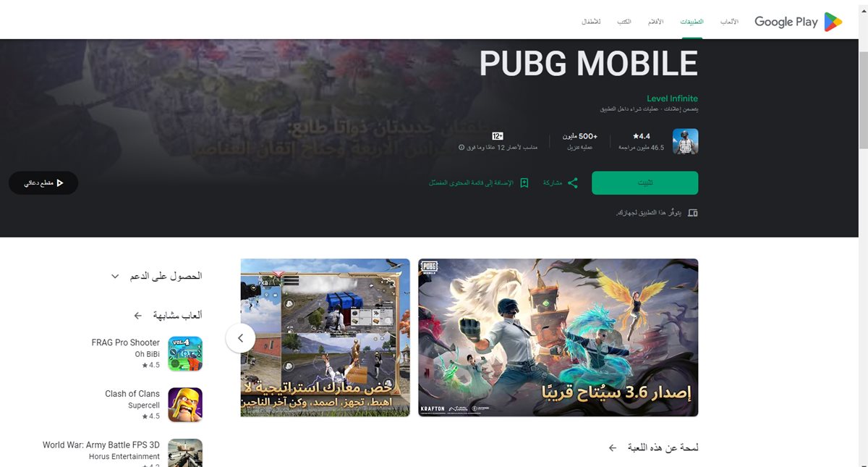Open the الكتب tab
Image resolution: width=868 pixels, height=467 pixels.
[x=624, y=22]
